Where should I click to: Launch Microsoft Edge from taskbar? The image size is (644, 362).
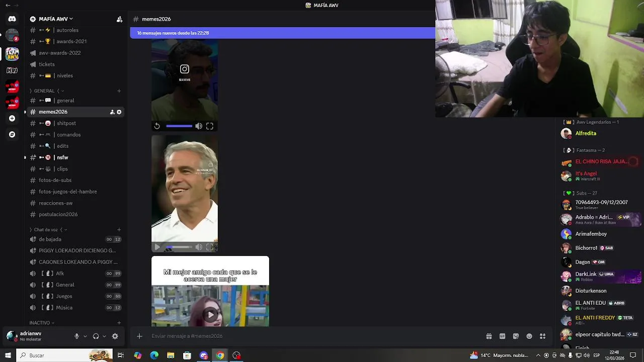(154, 355)
